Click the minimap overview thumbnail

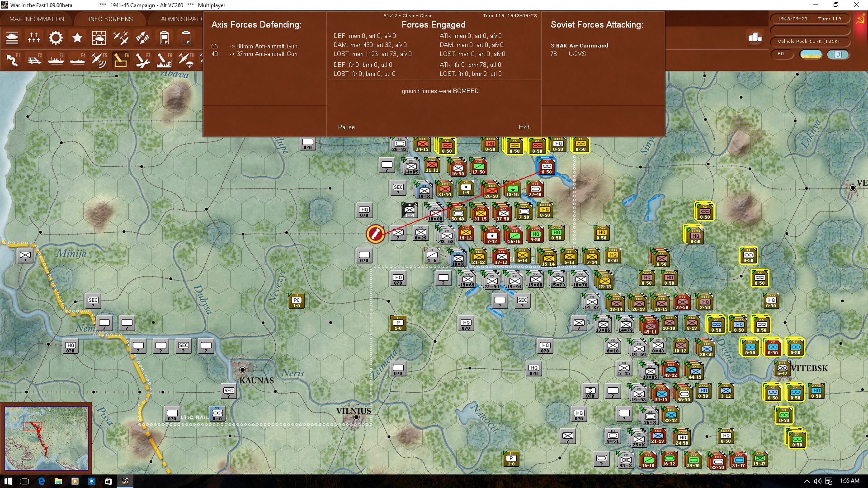(x=46, y=438)
